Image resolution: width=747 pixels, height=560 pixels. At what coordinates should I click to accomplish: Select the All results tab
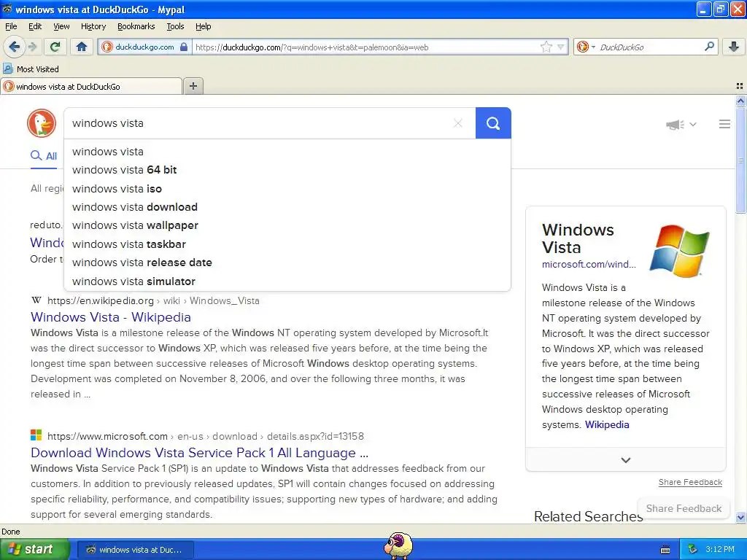[44, 156]
